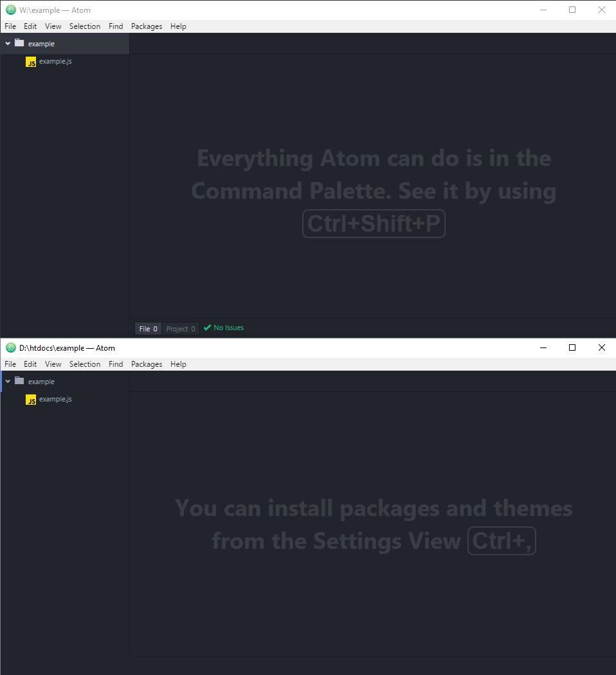This screenshot has height=675, width=616.
Task: Minimize the D:\htdocs\example Atom window
Action: 543,348
